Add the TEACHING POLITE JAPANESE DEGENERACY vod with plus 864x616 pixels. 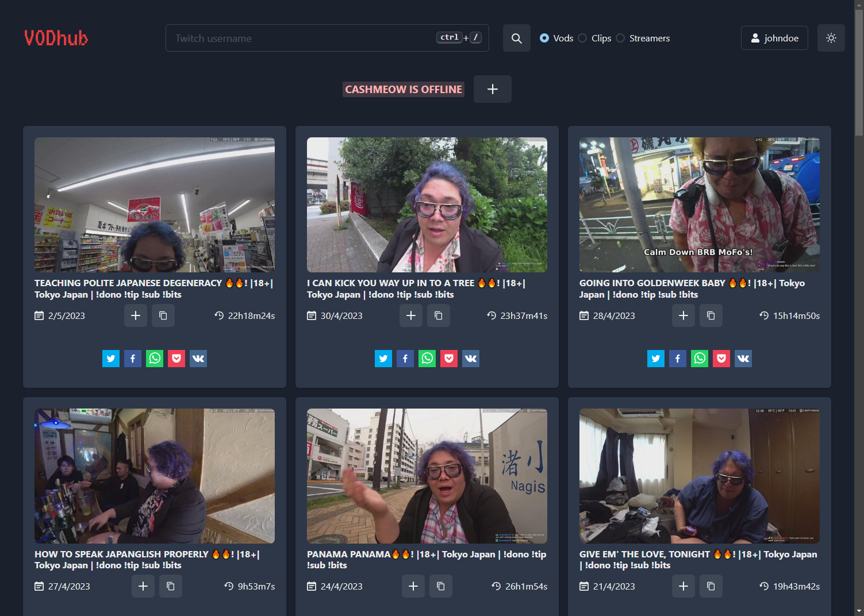pos(136,315)
